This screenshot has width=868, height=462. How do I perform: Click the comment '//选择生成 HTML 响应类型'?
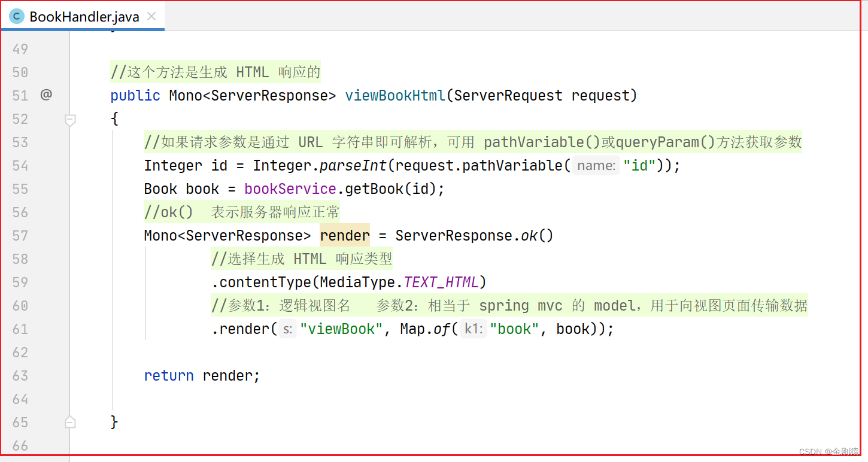(x=302, y=259)
